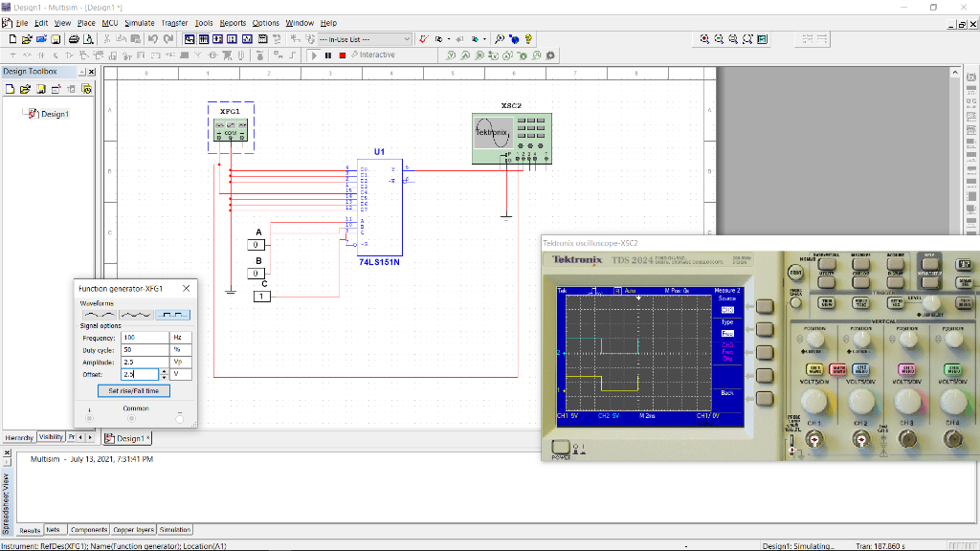The width and height of the screenshot is (980, 551).
Task: Increment the Offset value with the up stepper arrow
Action: pyautogui.click(x=165, y=370)
